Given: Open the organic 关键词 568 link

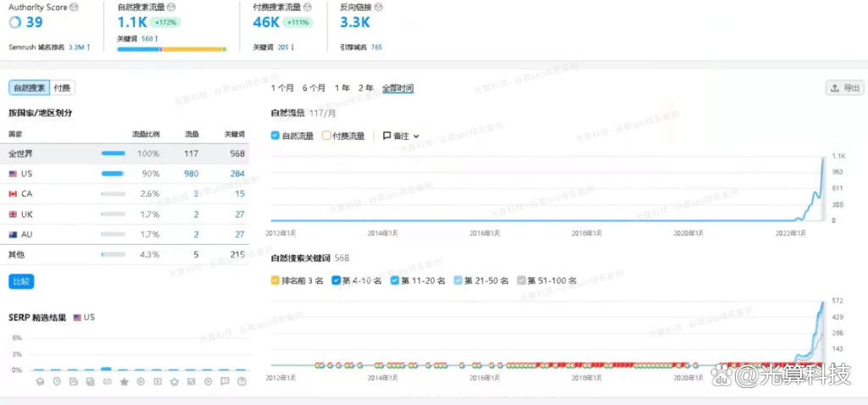Looking at the screenshot, I should [x=149, y=39].
